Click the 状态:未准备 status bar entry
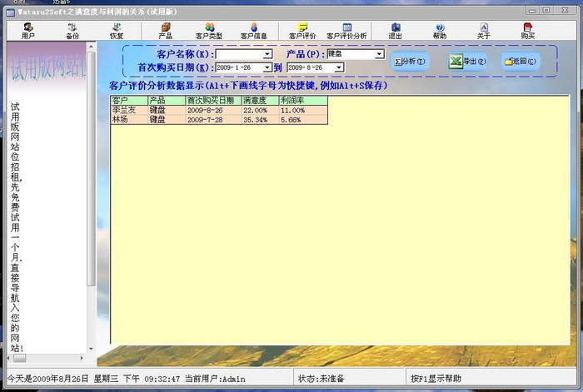This screenshot has height=392, width=583. click(x=321, y=379)
